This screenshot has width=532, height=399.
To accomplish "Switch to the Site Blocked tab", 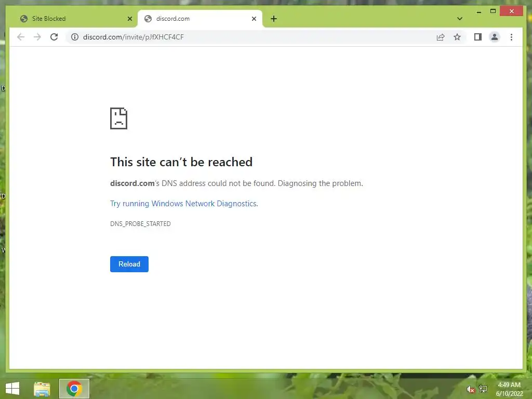I will click(x=76, y=19).
